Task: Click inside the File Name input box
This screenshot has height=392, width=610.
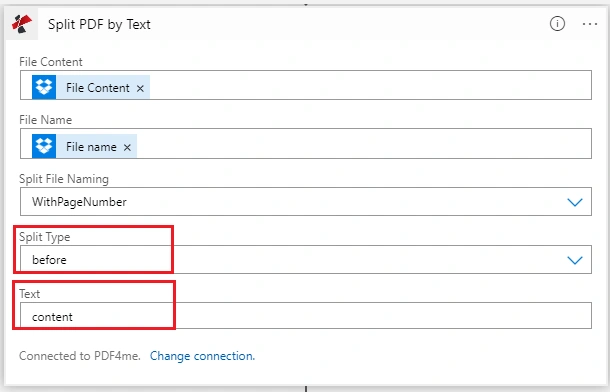Action: pos(306,144)
